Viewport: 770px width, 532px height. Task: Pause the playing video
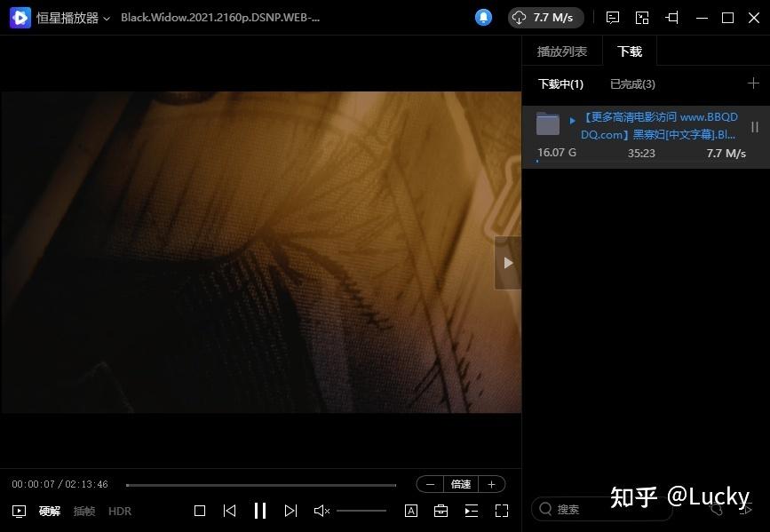click(260, 511)
